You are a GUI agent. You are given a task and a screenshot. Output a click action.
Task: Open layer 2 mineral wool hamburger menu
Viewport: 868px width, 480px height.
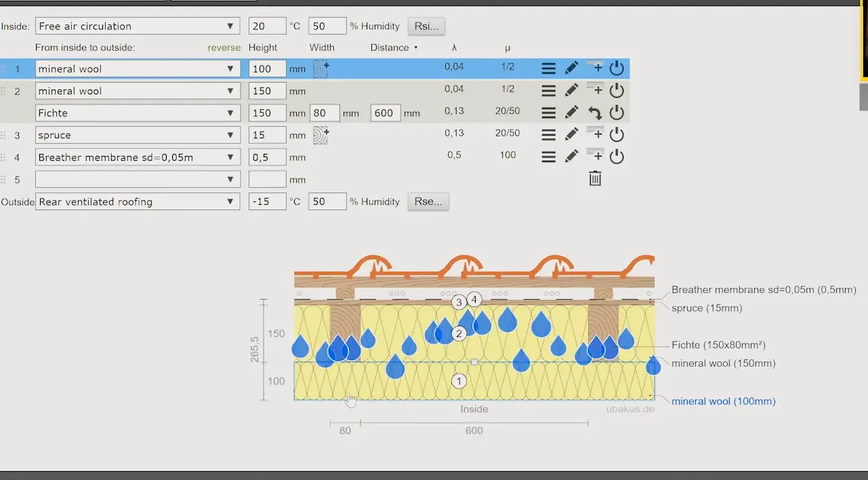click(x=549, y=91)
